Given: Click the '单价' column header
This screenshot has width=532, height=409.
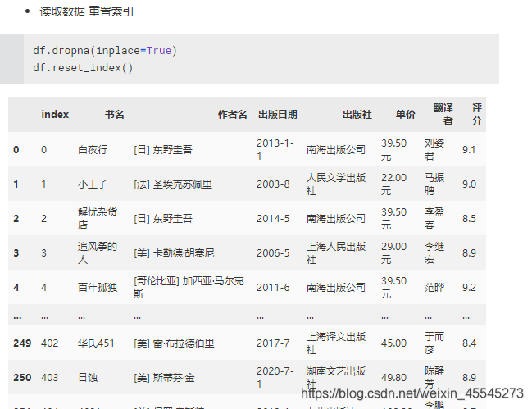Looking at the screenshot, I should 406,114.
